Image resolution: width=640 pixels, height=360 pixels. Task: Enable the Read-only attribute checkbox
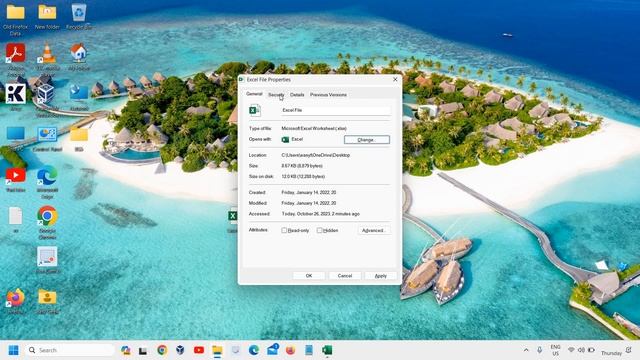click(284, 230)
